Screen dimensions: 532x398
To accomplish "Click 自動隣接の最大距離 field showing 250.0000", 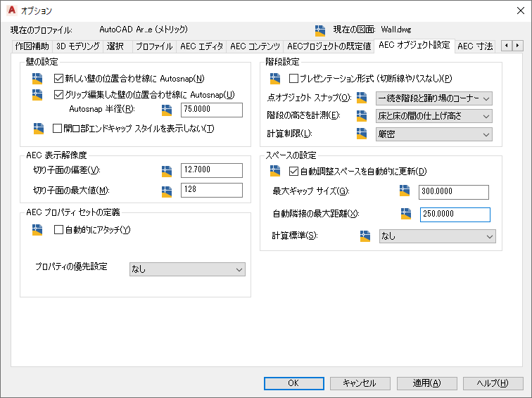I will point(455,214).
